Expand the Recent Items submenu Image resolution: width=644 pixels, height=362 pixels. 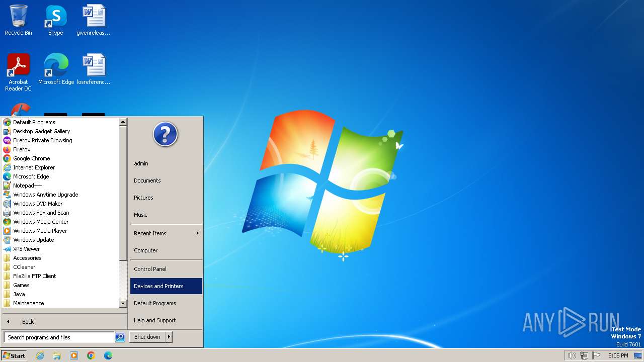tap(166, 233)
